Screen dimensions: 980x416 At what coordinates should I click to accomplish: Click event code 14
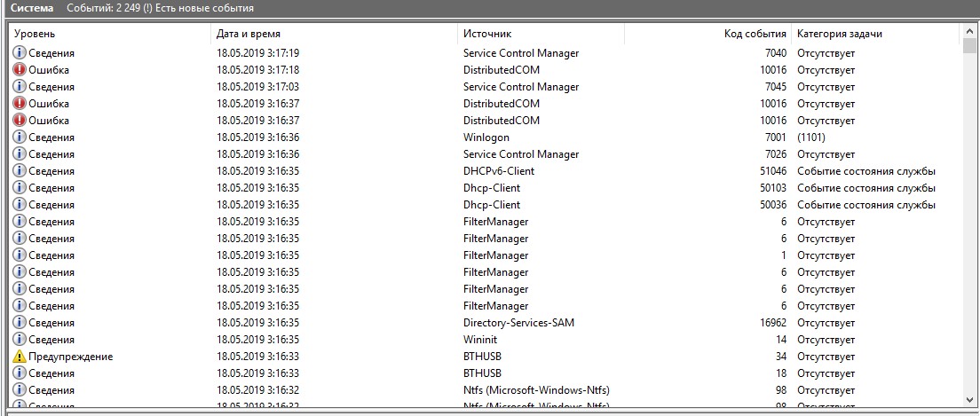[x=781, y=340]
